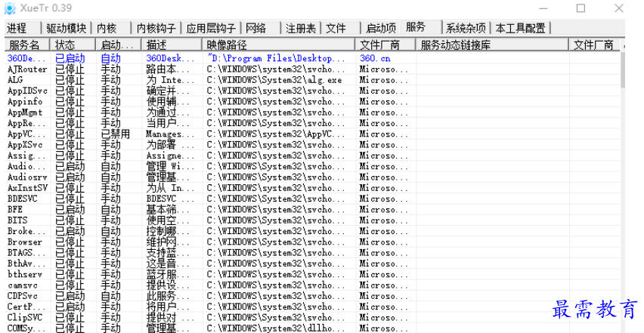644x333 pixels.
Task: Select the Browser service
Action: pos(25,242)
